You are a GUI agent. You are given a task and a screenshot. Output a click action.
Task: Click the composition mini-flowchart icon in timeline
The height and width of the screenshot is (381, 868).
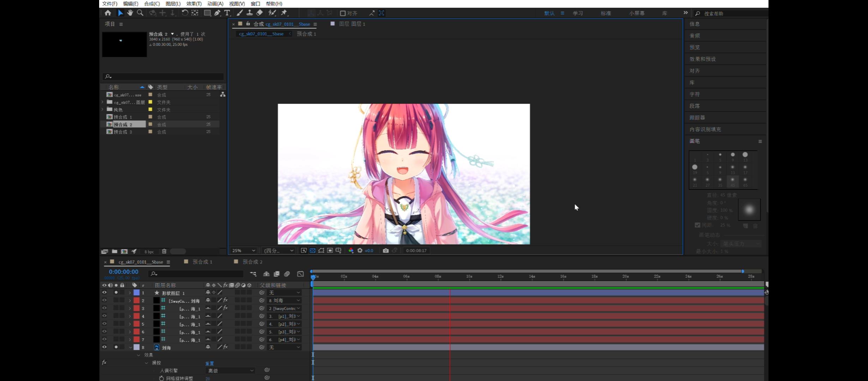253,274
